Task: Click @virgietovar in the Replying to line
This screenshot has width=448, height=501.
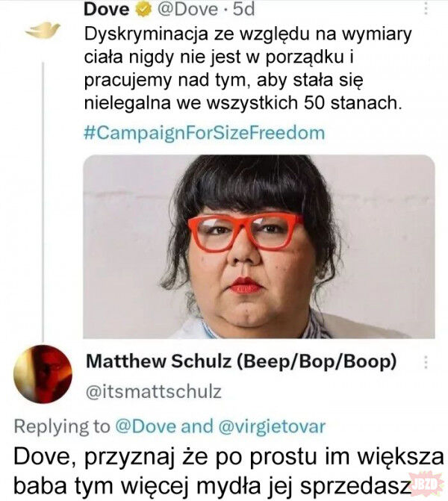Action: [x=272, y=426]
